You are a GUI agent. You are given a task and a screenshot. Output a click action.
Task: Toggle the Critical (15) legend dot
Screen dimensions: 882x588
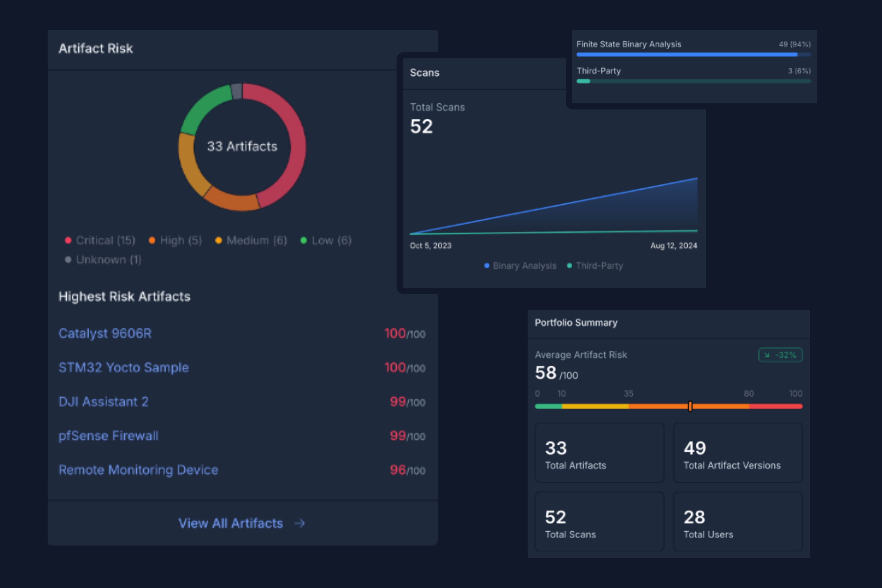(68, 240)
